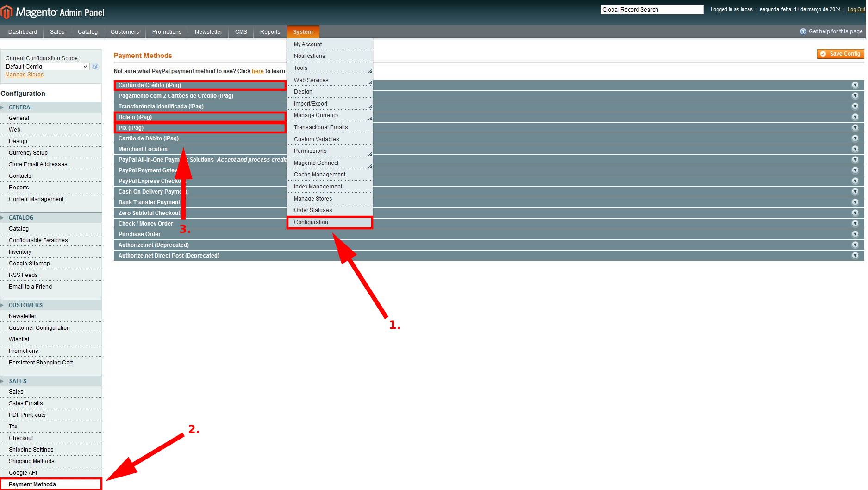
Task: Open Customer Configuration sidebar tab
Action: pyautogui.click(x=51, y=328)
